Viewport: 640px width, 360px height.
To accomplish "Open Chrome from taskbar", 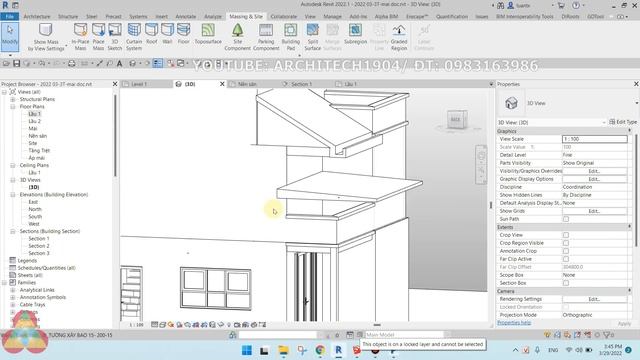I will [x=320, y=350].
